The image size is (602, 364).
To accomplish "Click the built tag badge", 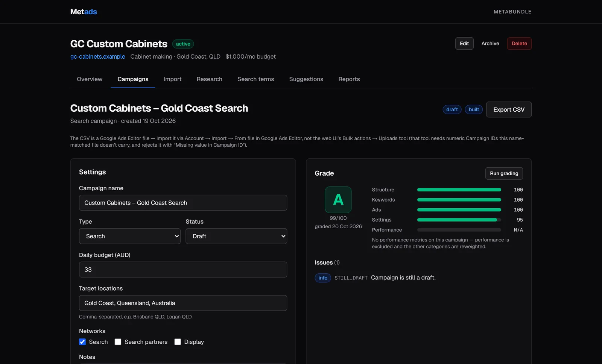I will [474, 109].
